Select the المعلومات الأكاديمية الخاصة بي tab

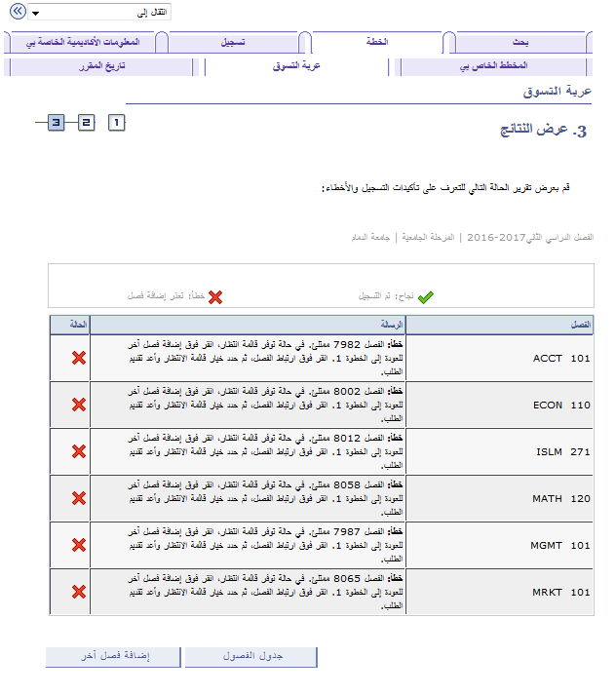click(82, 43)
